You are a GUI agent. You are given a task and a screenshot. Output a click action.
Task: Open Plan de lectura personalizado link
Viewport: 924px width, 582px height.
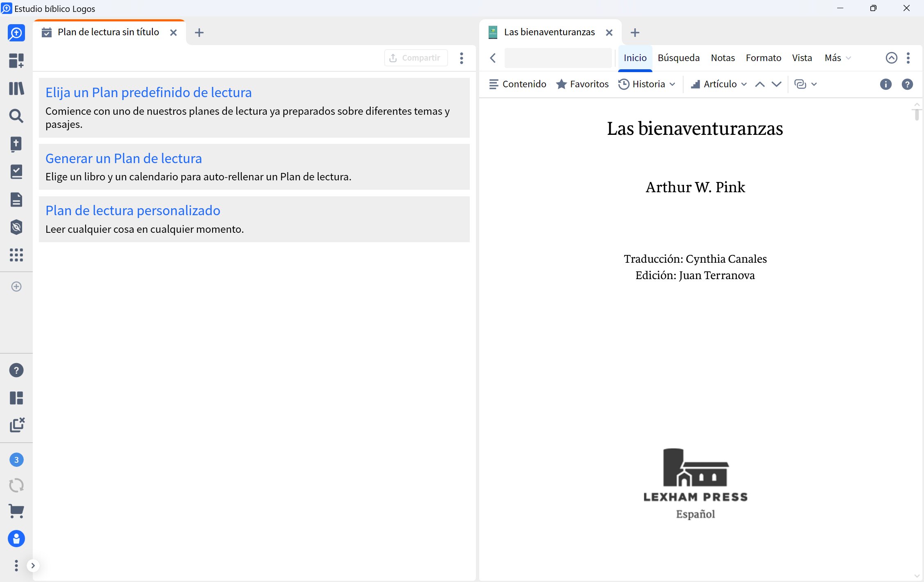pyautogui.click(x=133, y=210)
